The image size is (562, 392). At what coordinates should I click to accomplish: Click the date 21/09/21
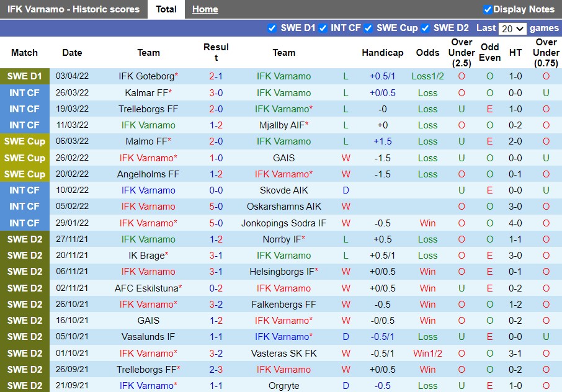pyautogui.click(x=72, y=386)
